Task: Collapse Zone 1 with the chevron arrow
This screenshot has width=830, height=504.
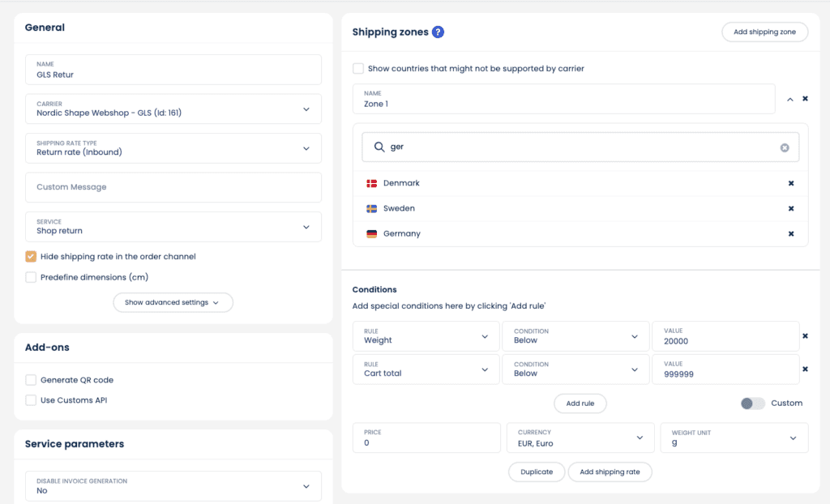Action: [x=790, y=99]
